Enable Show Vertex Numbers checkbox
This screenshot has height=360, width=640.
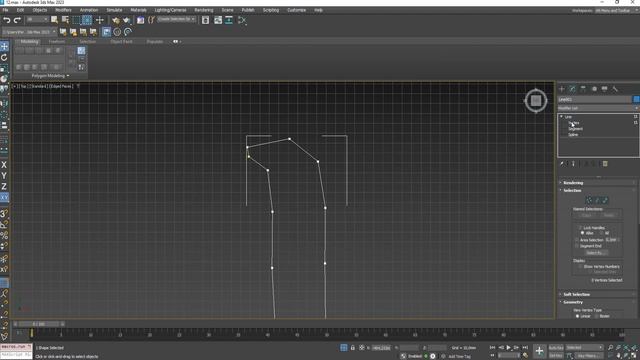click(580, 267)
